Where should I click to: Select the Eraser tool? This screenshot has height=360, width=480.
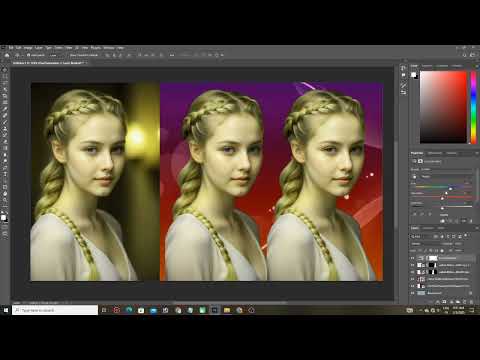pyautogui.click(x=5, y=141)
